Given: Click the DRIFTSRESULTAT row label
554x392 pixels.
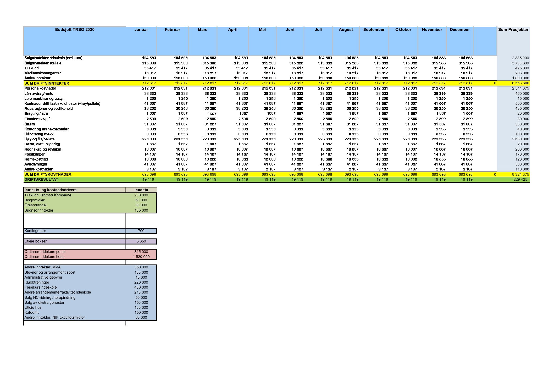Looking at the screenshot, I should pyautogui.click(x=41, y=179).
